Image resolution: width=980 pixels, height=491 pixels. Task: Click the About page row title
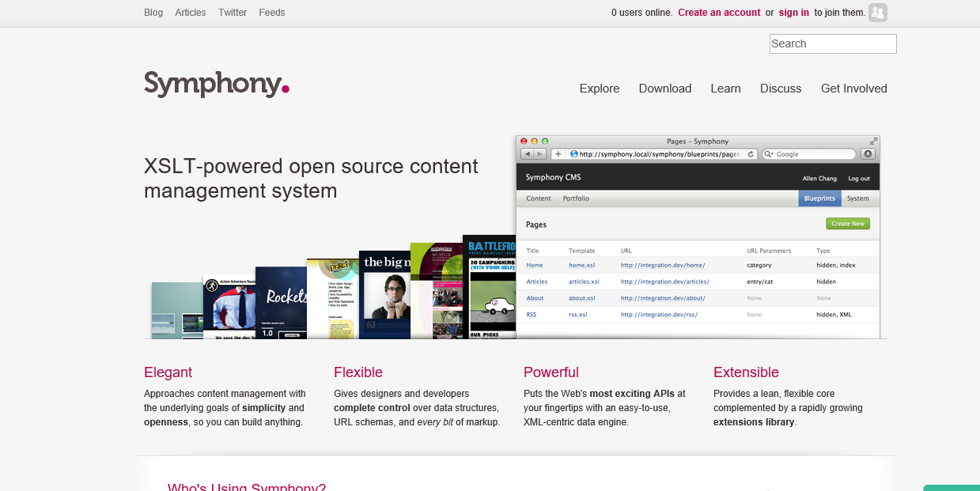click(535, 298)
